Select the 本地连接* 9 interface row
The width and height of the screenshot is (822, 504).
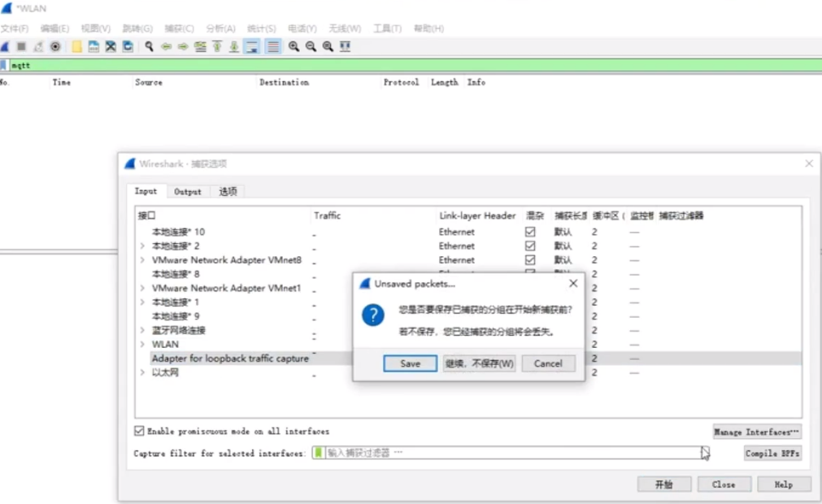click(176, 316)
